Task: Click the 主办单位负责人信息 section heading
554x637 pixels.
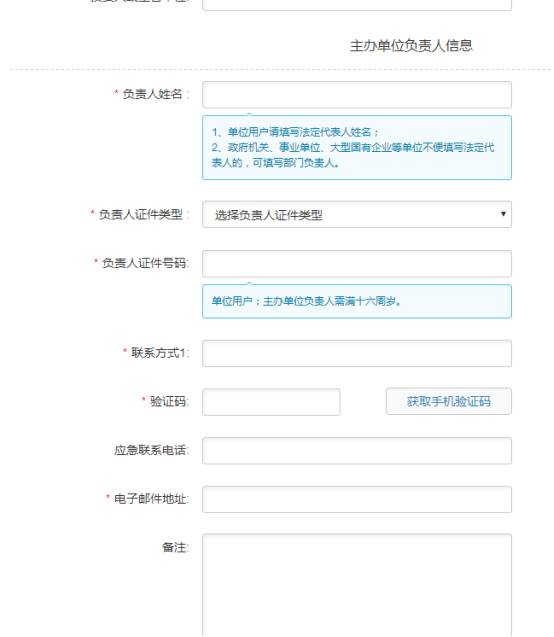Action: [x=411, y=46]
